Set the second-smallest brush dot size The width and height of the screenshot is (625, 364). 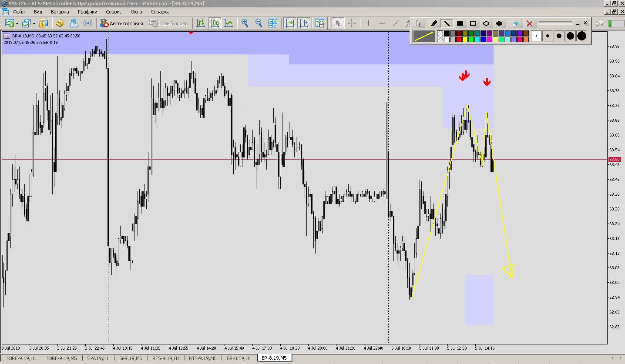(548, 36)
